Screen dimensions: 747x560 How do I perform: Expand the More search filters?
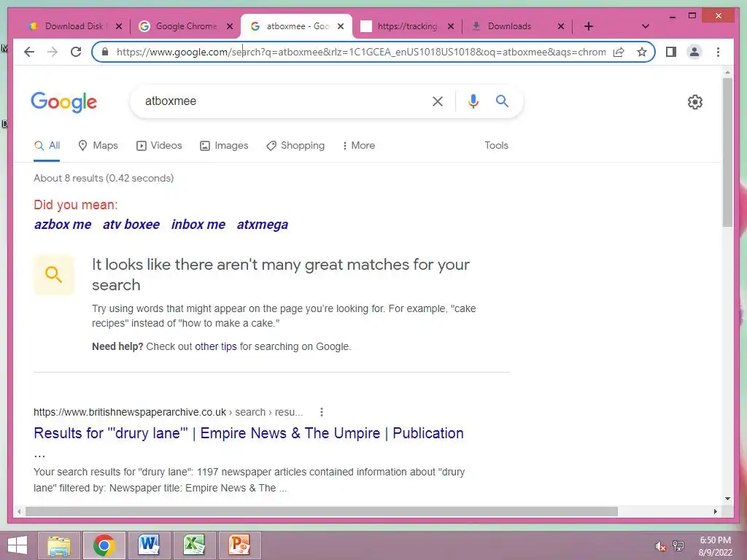(359, 145)
